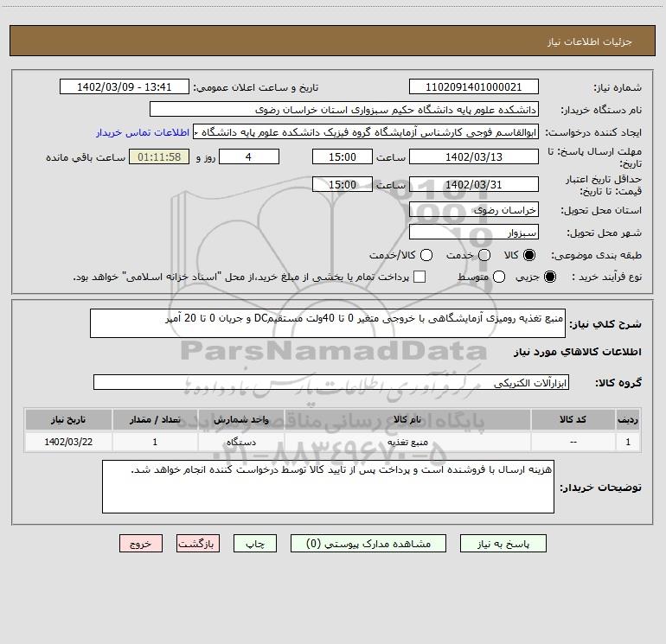Click the ردیف column header
This screenshot has width=666, height=644.
(x=628, y=419)
